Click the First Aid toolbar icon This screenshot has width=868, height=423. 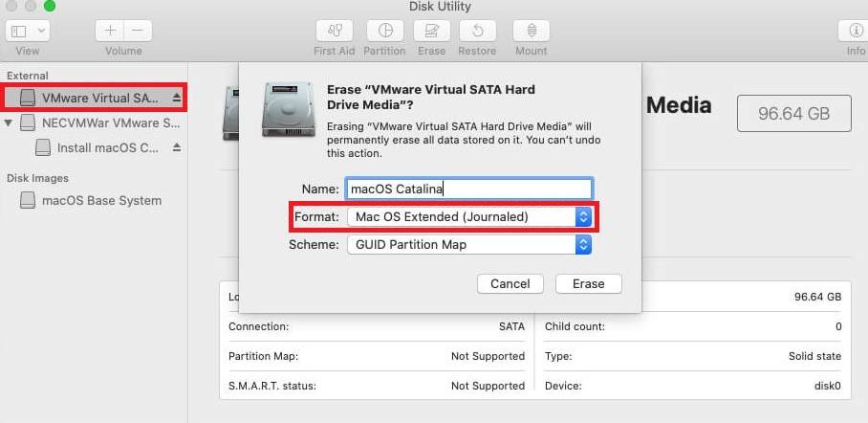point(334,31)
